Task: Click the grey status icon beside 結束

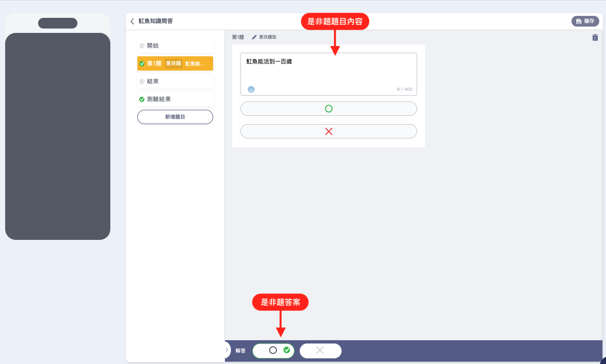Action: tap(142, 82)
